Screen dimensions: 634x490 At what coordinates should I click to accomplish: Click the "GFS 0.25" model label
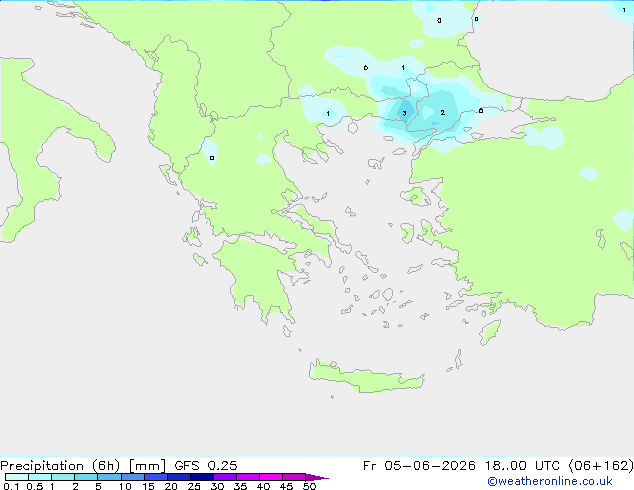point(206,466)
